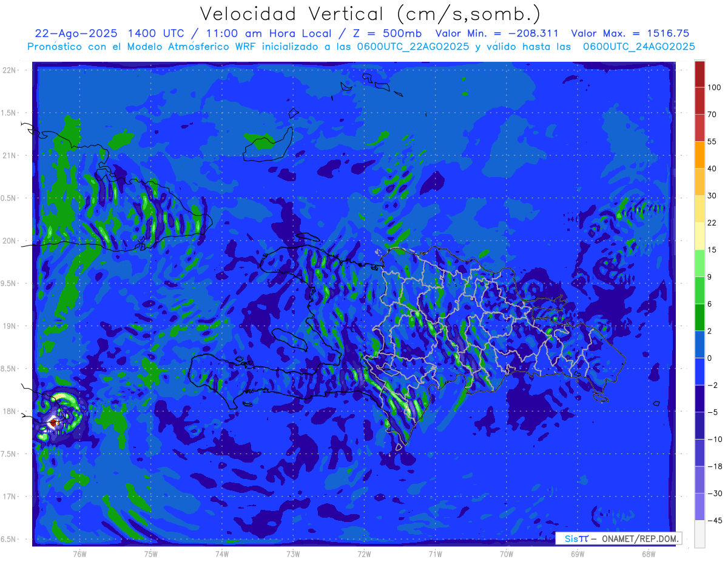Image resolution: width=728 pixels, height=562 pixels.
Task: Click the 'Velocidad Vertical (cm/s,somb.)' title
Action: coord(370,14)
